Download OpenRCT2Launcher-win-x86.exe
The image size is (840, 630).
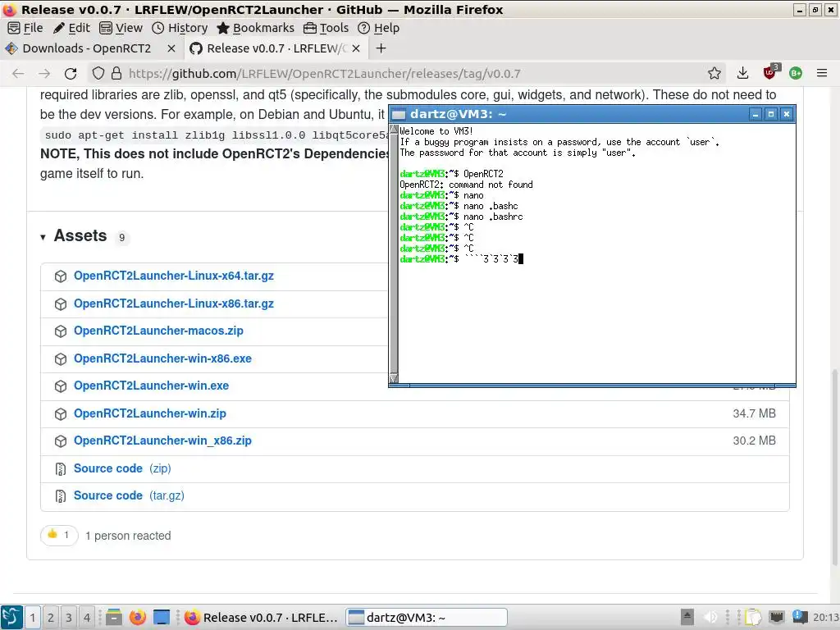click(162, 358)
